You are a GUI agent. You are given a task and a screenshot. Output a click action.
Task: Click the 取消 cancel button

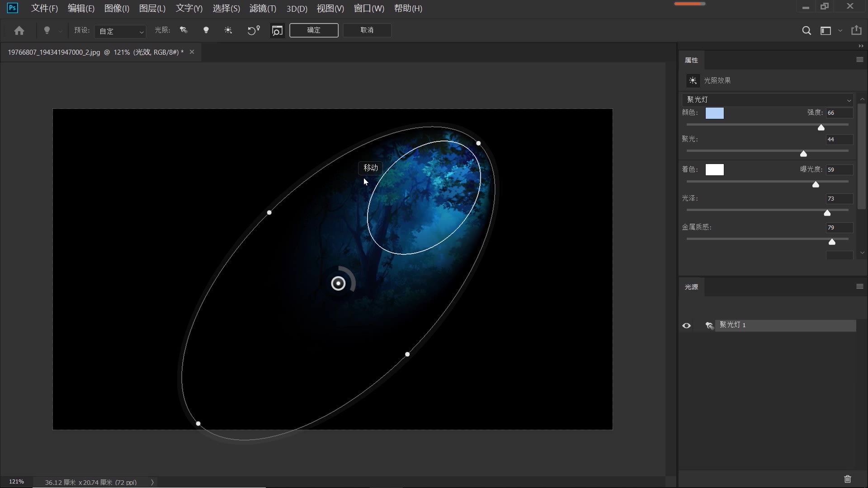pos(367,30)
